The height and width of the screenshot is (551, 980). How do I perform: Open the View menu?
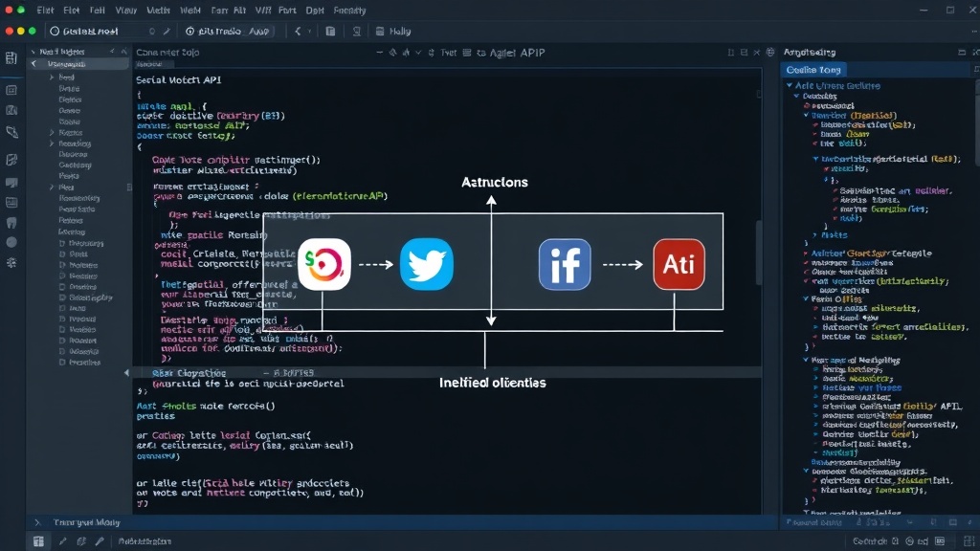click(x=125, y=11)
